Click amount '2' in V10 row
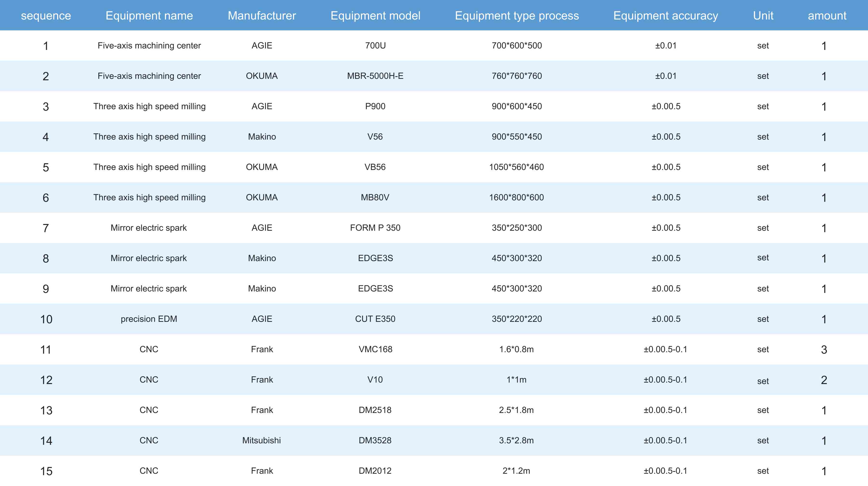 (x=824, y=380)
